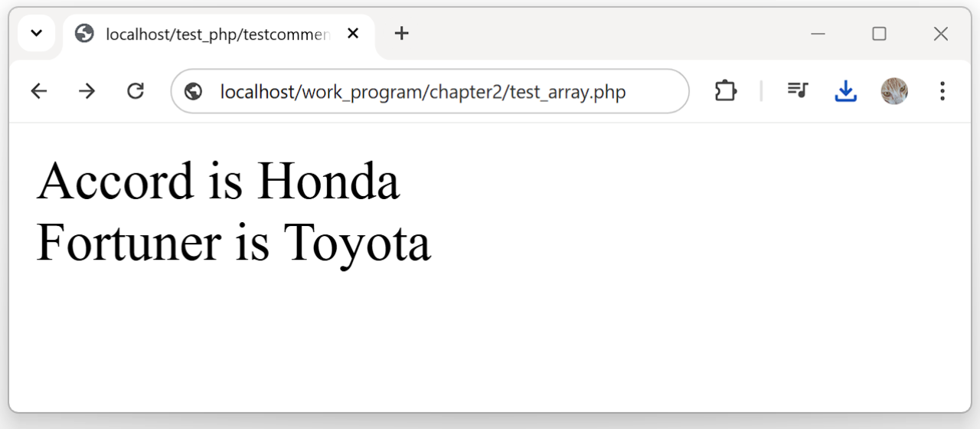Click the "Accord is Honda" text line
Viewport: 980px width, 429px height.
tap(218, 182)
